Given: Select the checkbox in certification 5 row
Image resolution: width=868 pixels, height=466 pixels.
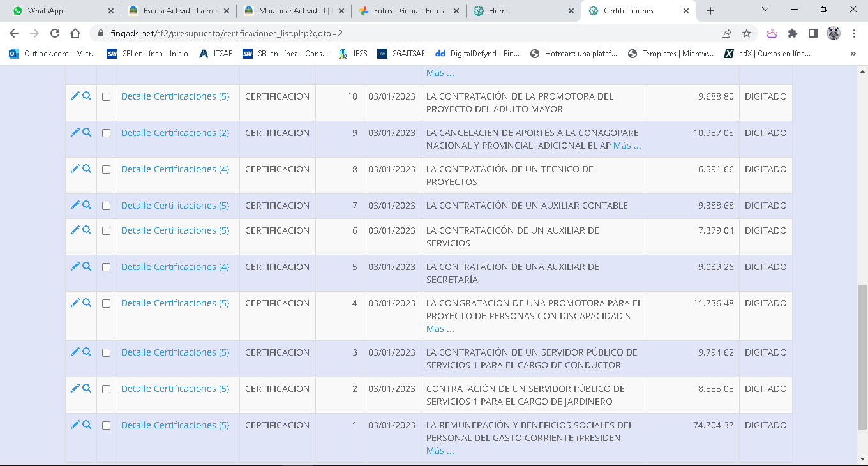Looking at the screenshot, I should (106, 267).
